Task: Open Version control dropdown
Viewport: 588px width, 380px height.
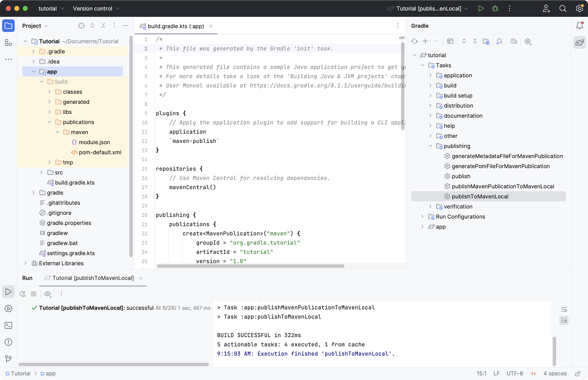Action: pos(96,8)
